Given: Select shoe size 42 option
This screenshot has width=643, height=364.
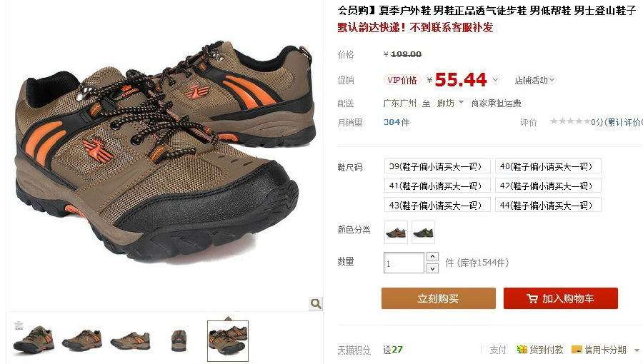Looking at the screenshot, I should (548, 186).
